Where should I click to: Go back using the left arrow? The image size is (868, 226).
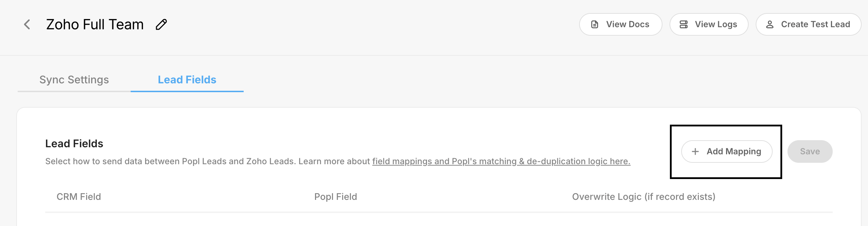click(27, 24)
